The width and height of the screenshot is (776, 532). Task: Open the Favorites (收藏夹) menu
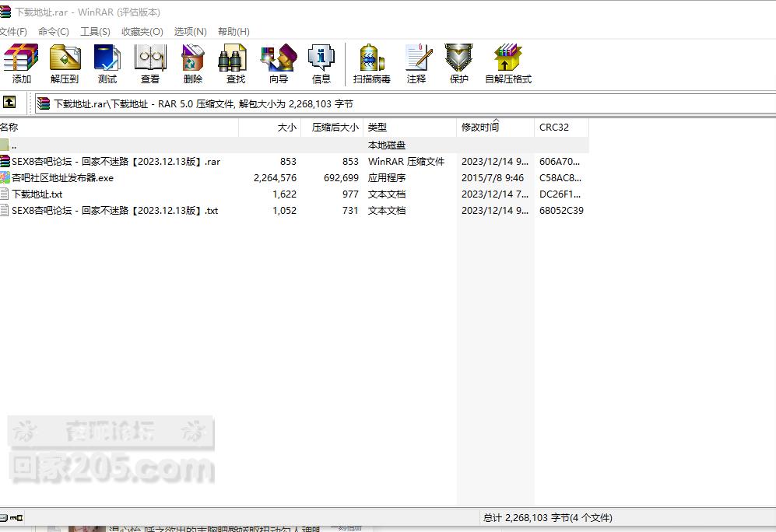coord(142,32)
